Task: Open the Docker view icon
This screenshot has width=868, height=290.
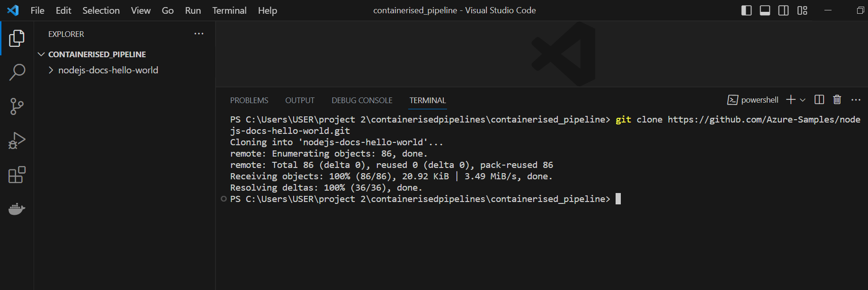Action: 17,209
